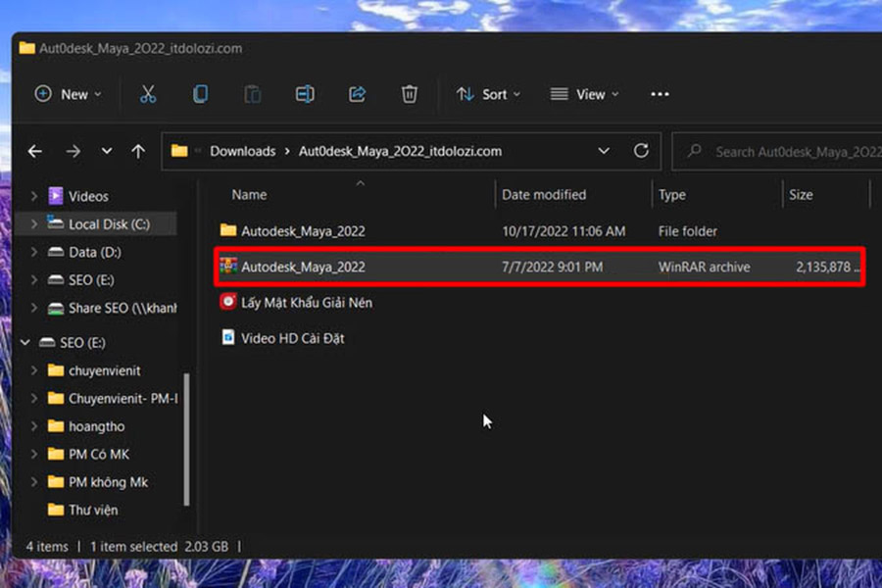Select the Autodesk_Maya_2022 WinRAR archive
Image resolution: width=882 pixels, height=588 pixels.
(540, 267)
